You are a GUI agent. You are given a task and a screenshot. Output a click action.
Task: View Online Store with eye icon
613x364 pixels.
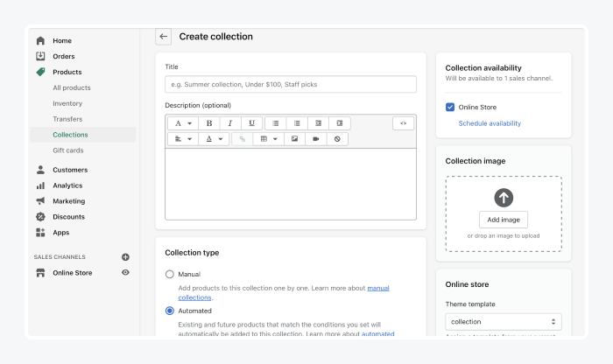[125, 273]
